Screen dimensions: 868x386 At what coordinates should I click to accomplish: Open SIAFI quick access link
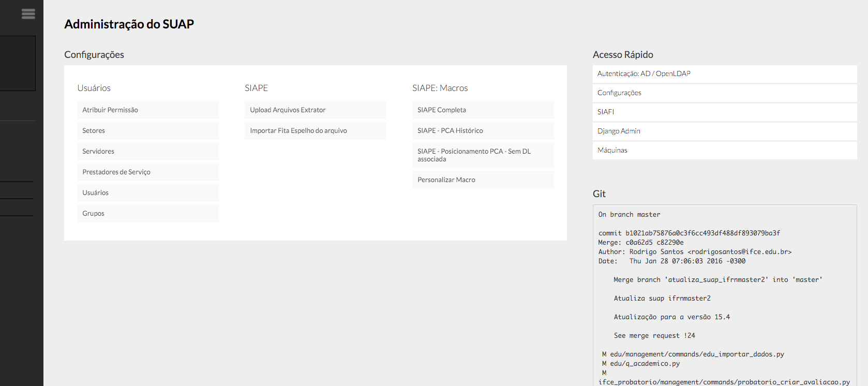(725, 112)
